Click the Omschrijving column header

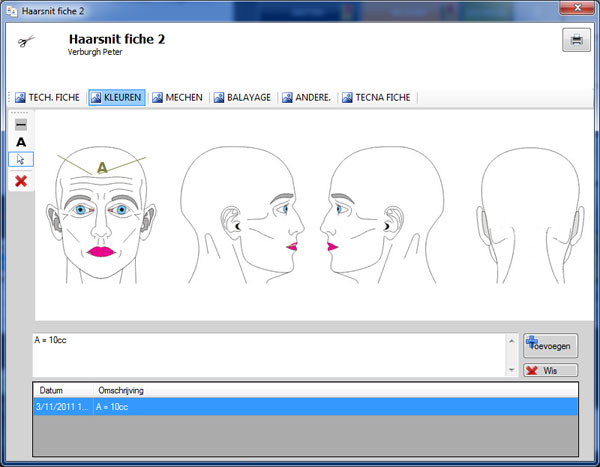(121, 390)
